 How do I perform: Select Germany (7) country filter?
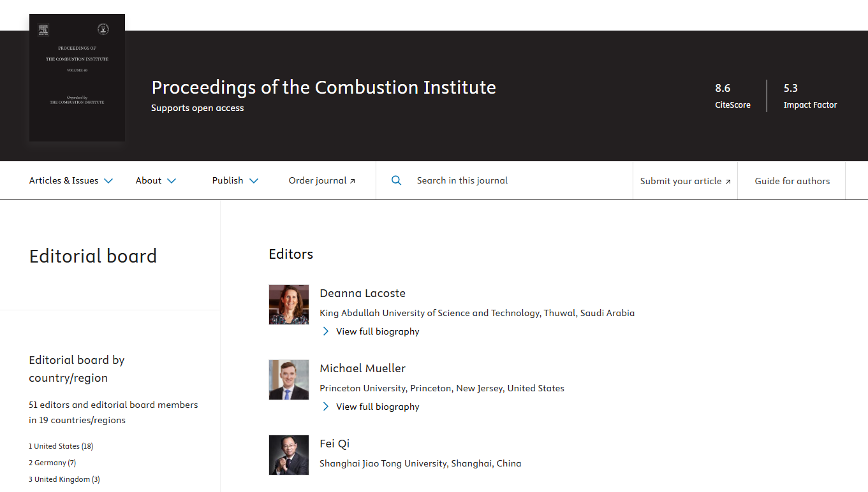coord(52,463)
